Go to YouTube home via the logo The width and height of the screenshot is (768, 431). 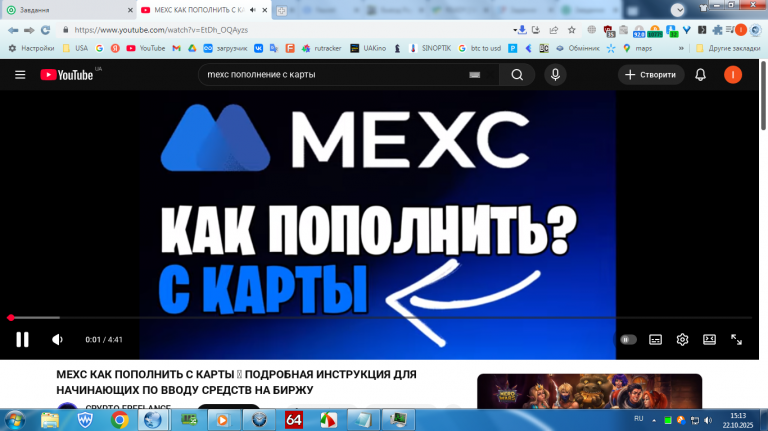point(67,75)
